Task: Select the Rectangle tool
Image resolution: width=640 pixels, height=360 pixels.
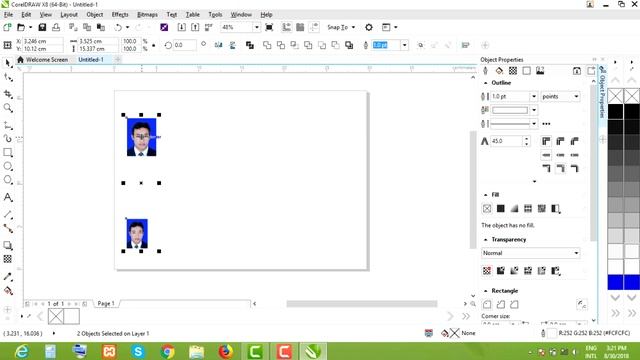Action: (8, 153)
